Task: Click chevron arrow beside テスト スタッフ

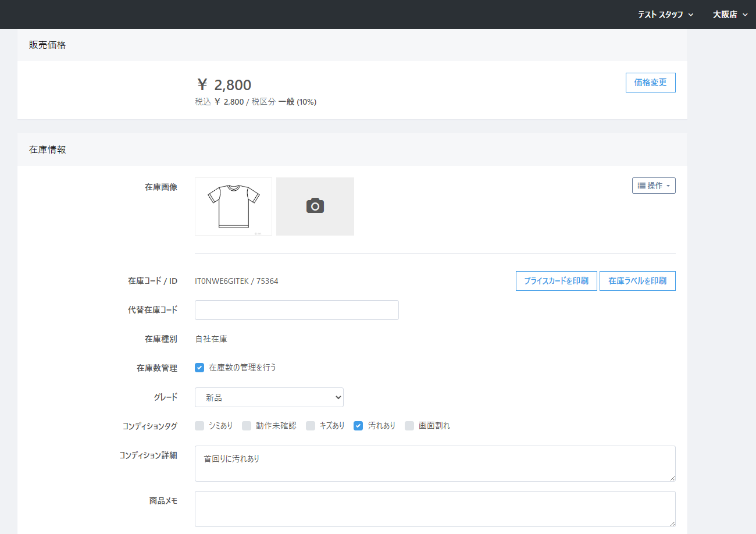Action: (x=690, y=15)
